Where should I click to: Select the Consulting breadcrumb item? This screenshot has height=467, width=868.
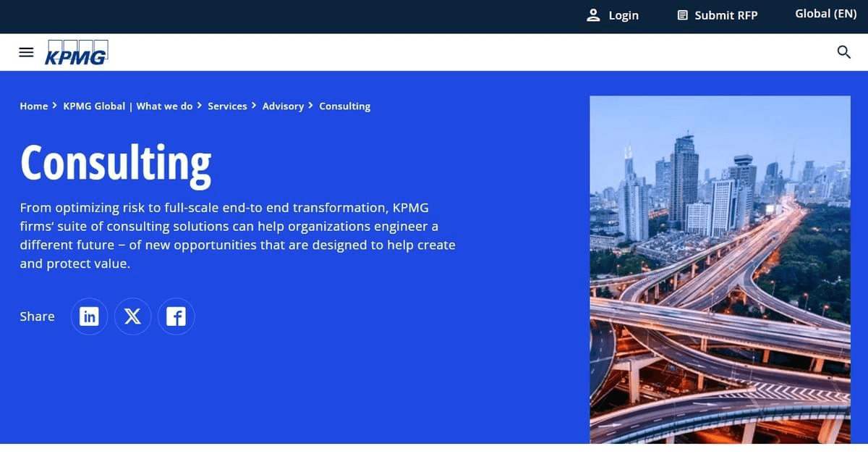(345, 106)
